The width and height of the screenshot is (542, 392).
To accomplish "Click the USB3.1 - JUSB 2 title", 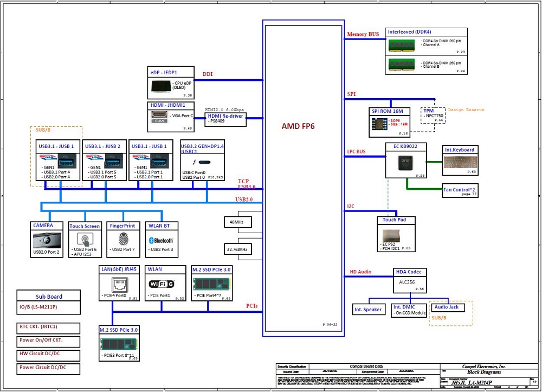I will point(102,146).
